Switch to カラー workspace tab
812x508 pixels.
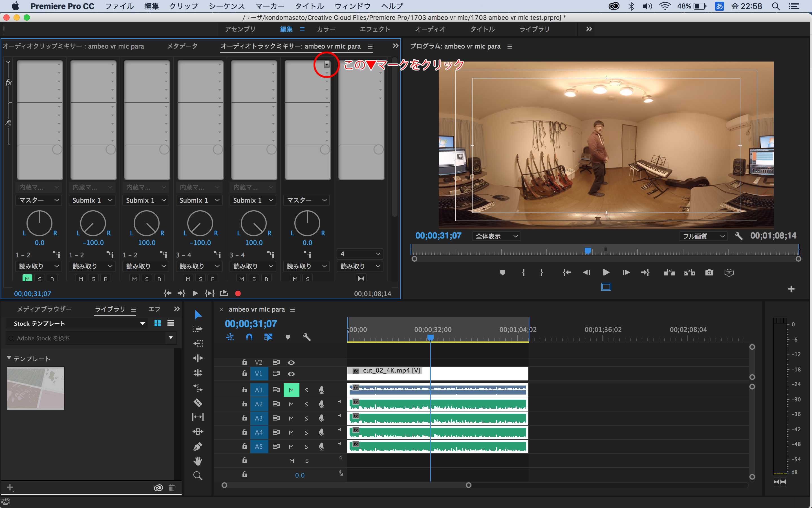326,29
